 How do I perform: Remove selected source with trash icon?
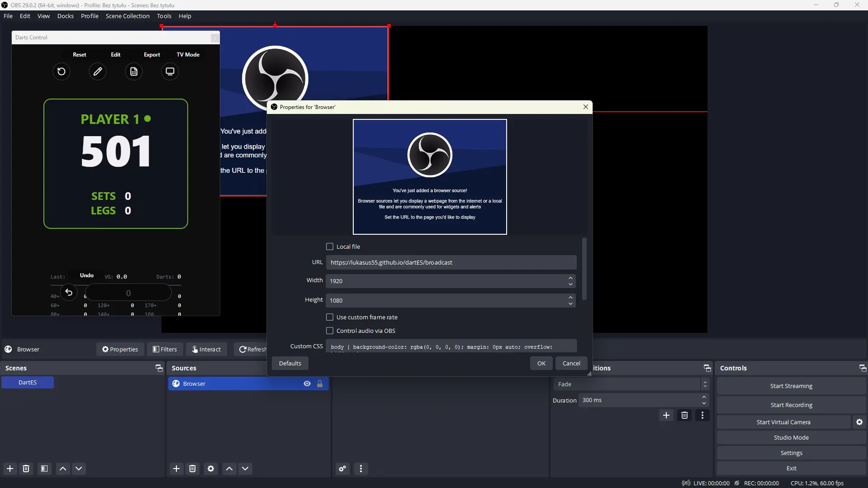point(193,469)
